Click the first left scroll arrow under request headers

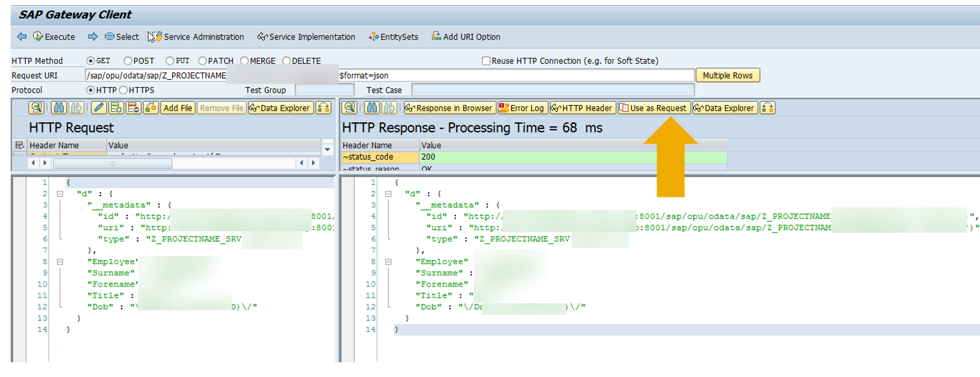[33, 163]
